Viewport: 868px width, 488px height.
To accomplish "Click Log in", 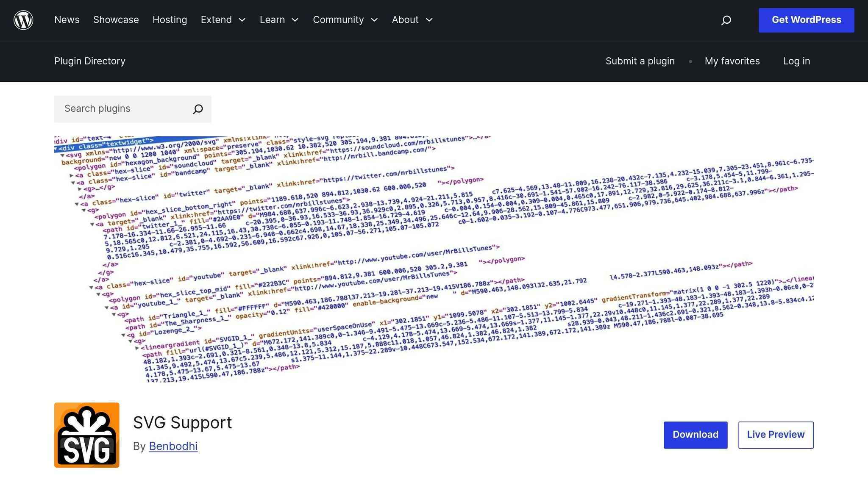I will 796,61.
